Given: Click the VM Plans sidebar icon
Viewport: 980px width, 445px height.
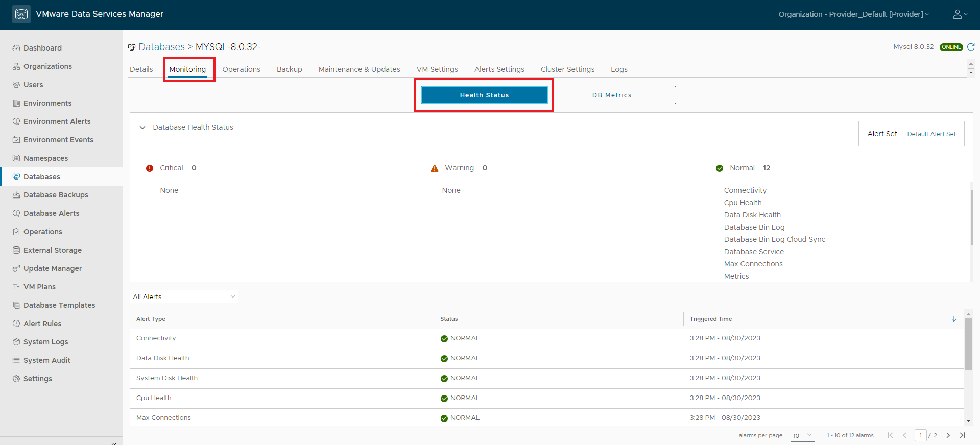Looking at the screenshot, I should 16,287.
